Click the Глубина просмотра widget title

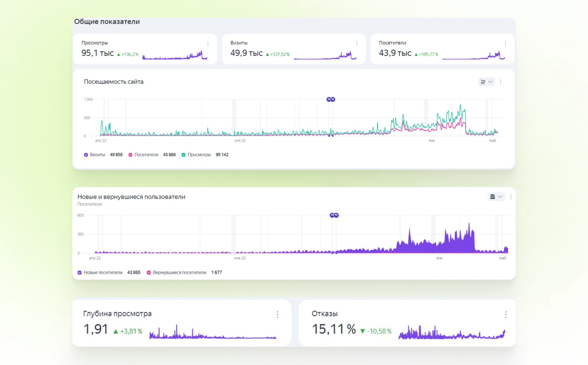[x=117, y=314]
